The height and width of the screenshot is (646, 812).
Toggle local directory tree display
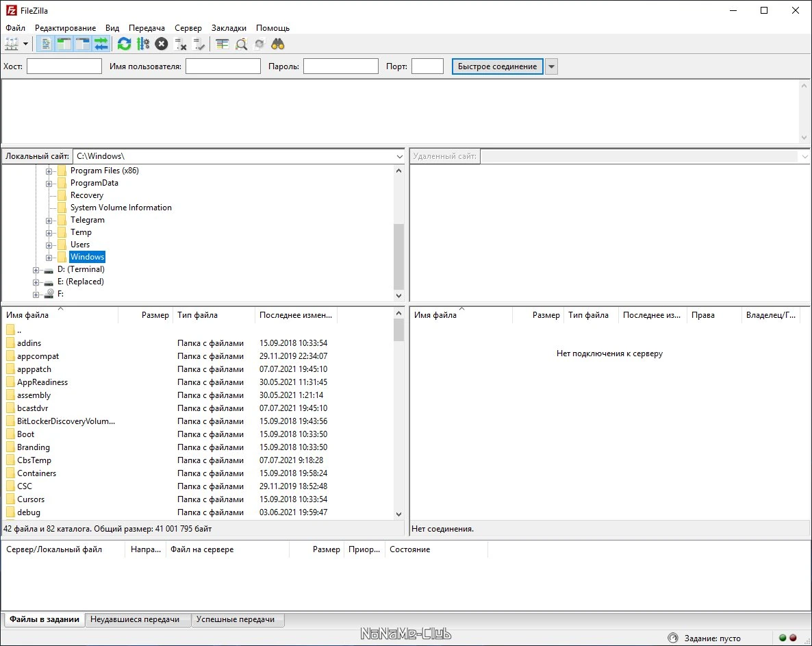coord(64,44)
